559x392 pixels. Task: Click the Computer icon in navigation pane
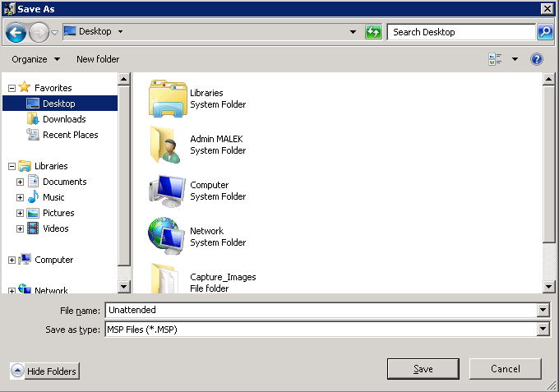[x=25, y=259]
